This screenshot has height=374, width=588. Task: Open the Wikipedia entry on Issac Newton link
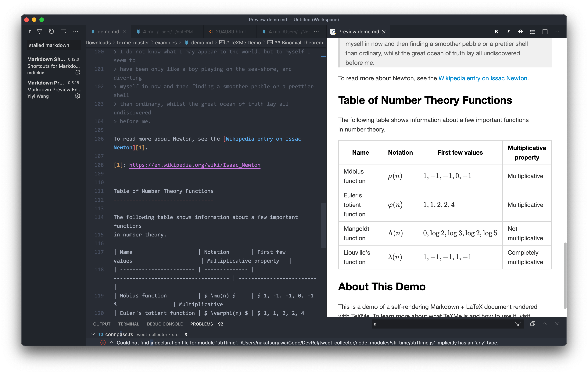(x=483, y=78)
